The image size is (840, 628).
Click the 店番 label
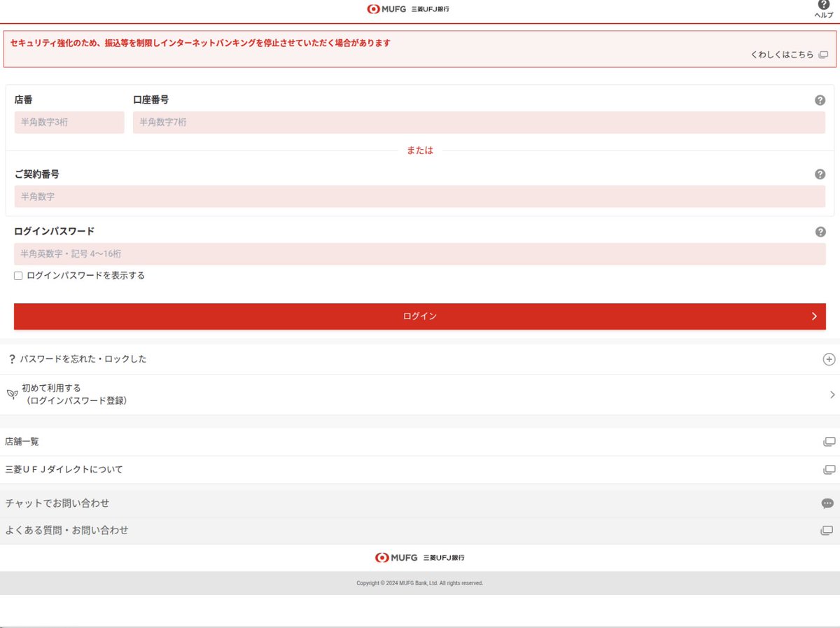pyautogui.click(x=23, y=100)
